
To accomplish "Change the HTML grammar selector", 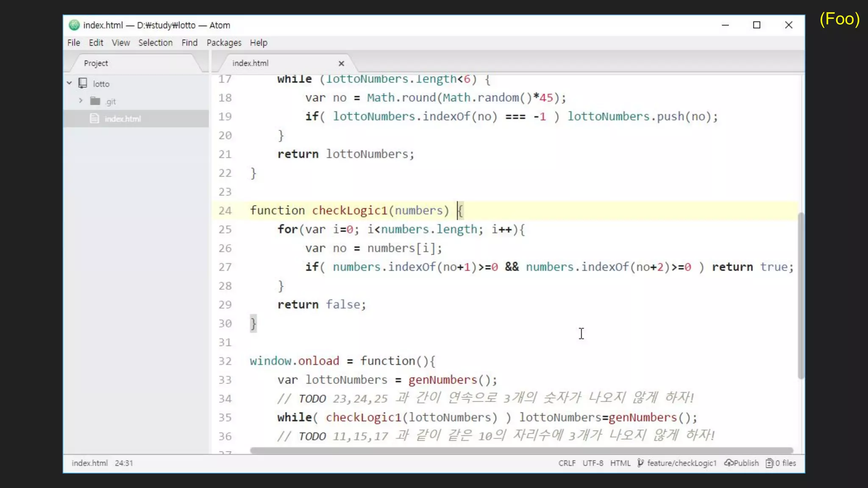I will (x=620, y=463).
